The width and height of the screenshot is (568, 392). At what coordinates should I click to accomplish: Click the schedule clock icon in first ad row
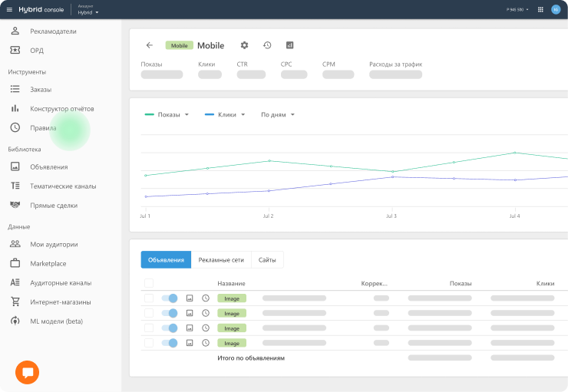tap(206, 298)
